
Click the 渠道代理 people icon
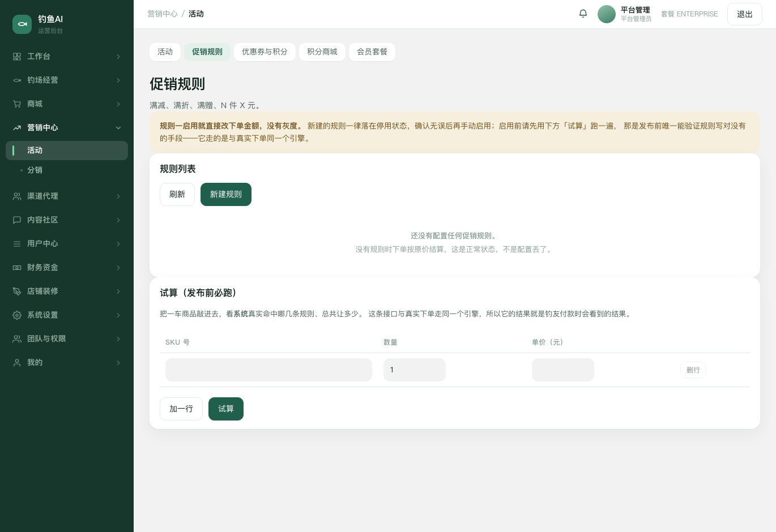coord(17,196)
